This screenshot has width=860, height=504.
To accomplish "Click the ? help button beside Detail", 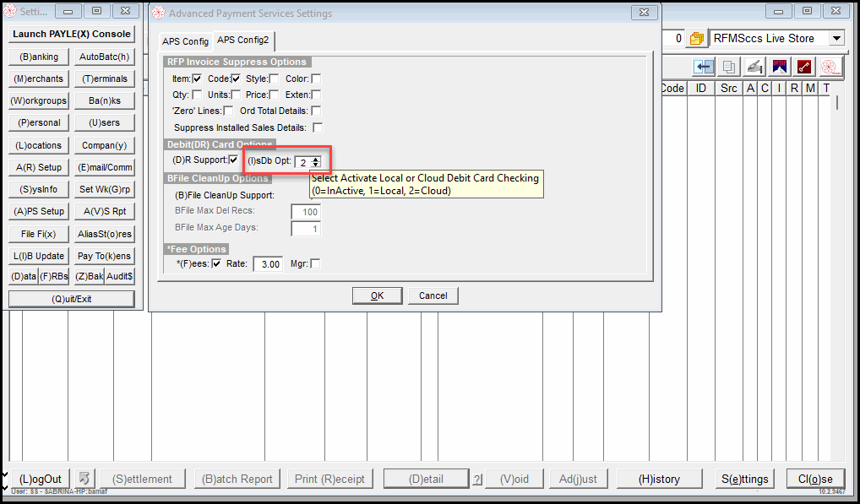I will (x=477, y=480).
